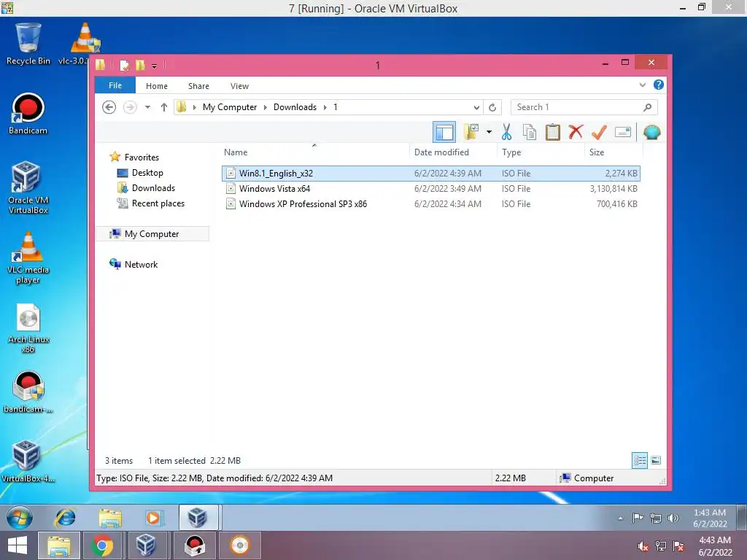Open the View ribbon tab
The height and width of the screenshot is (560, 747).
(x=239, y=86)
